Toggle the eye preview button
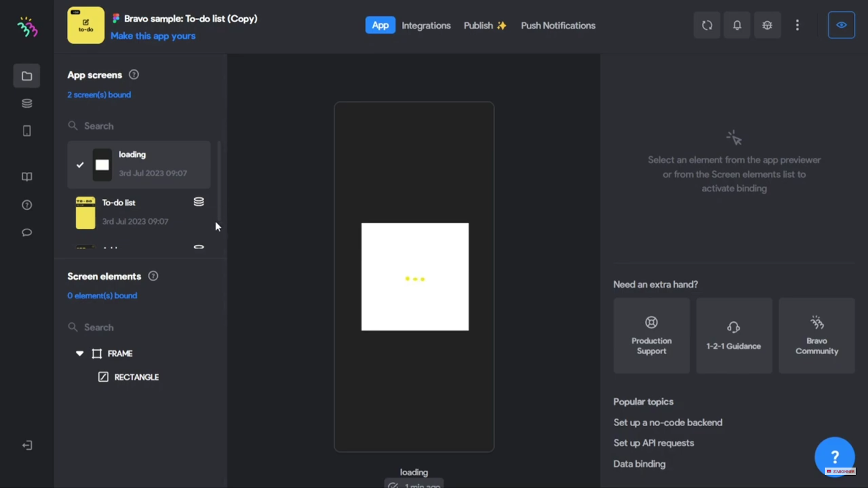Screen dimensions: 868x488 (841, 24)
